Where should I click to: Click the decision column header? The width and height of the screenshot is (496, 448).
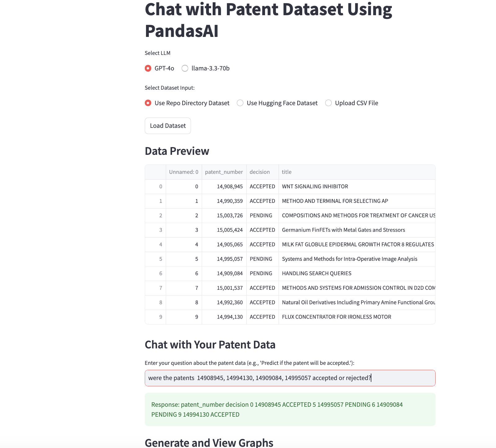[263, 172]
